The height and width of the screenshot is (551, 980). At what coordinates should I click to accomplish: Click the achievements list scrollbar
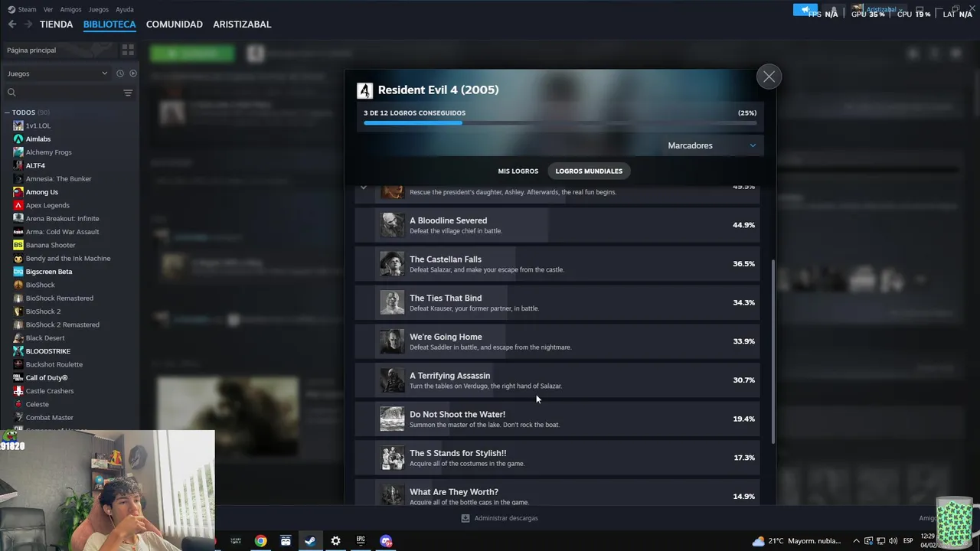(773, 351)
